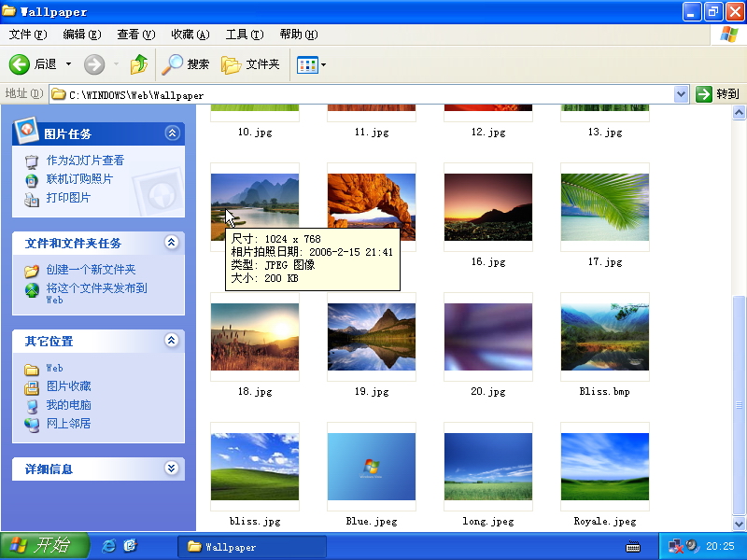
Task: Click the print pictures icon
Action: [x=32, y=200]
